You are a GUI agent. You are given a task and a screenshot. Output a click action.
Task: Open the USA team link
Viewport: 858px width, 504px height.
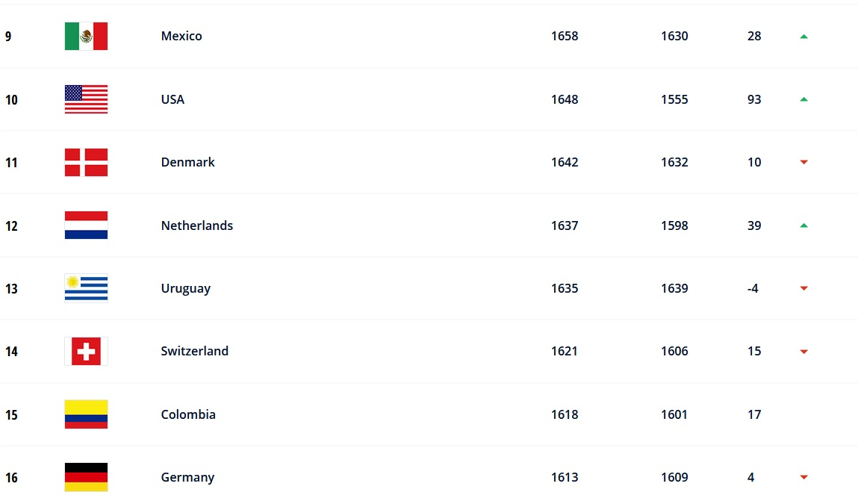(x=172, y=99)
